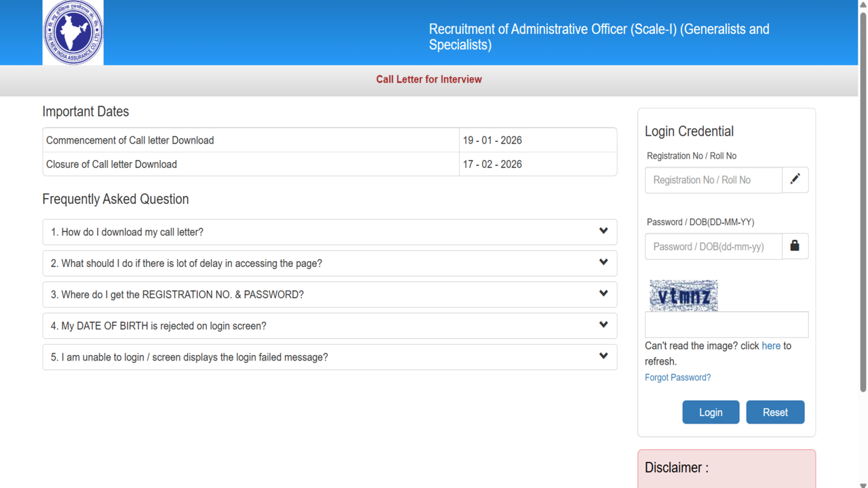Click the pencil icon beside Registration No
This screenshot has width=868, height=488.
coord(795,180)
